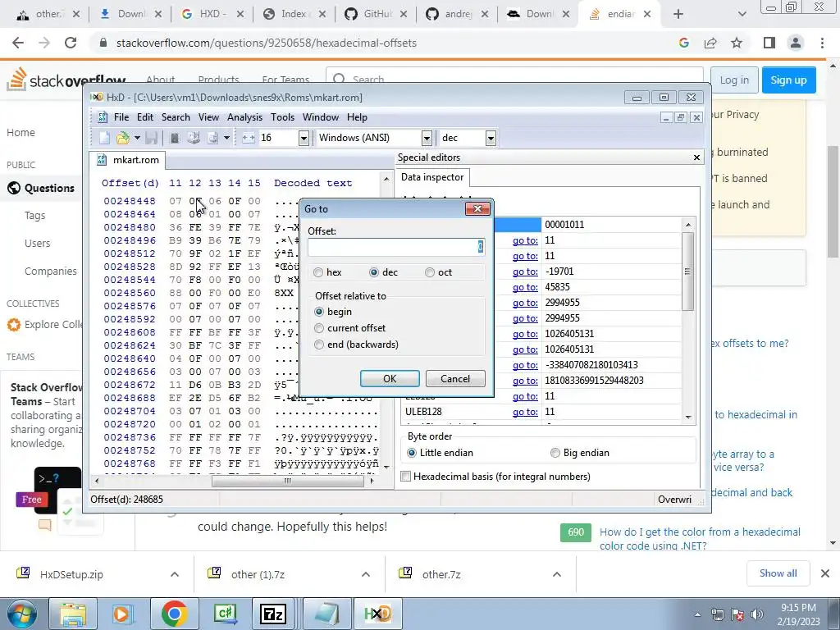Select offset relative to begin

point(319,312)
